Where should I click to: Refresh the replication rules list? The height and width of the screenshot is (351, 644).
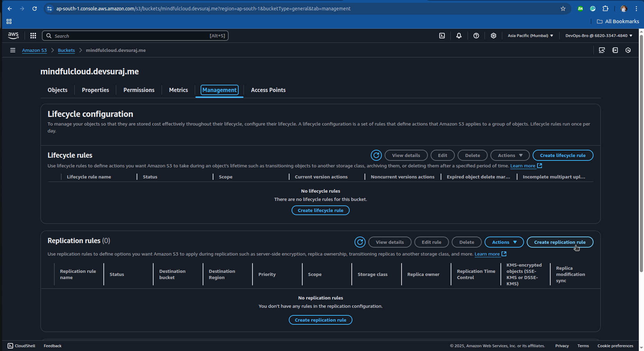tap(360, 242)
